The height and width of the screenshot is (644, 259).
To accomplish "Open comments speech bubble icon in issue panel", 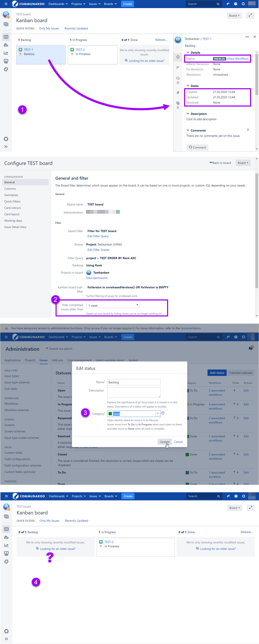I will [x=178, y=78].
